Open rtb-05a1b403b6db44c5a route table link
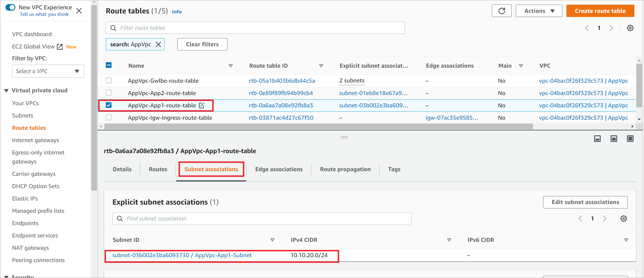The height and width of the screenshot is (278, 644). tap(282, 81)
